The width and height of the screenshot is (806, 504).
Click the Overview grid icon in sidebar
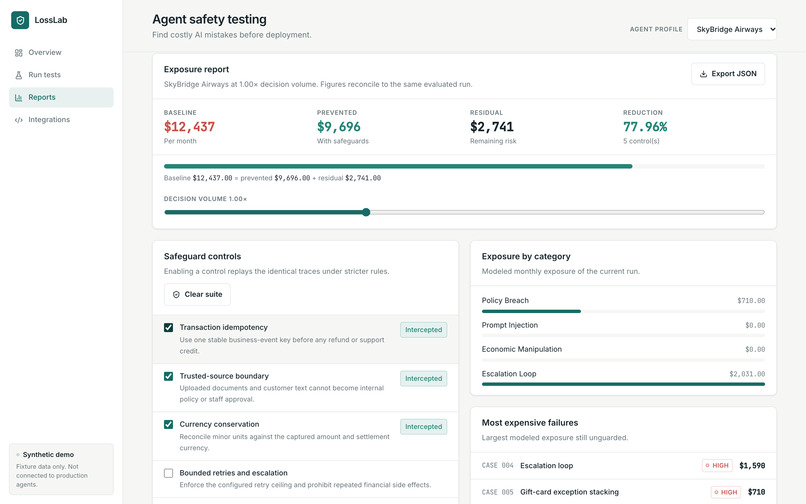click(19, 52)
